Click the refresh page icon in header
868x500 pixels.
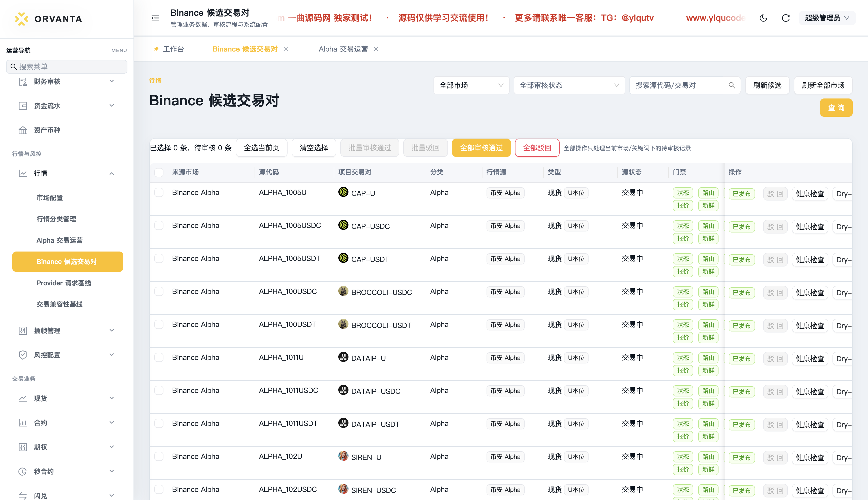pyautogui.click(x=786, y=18)
